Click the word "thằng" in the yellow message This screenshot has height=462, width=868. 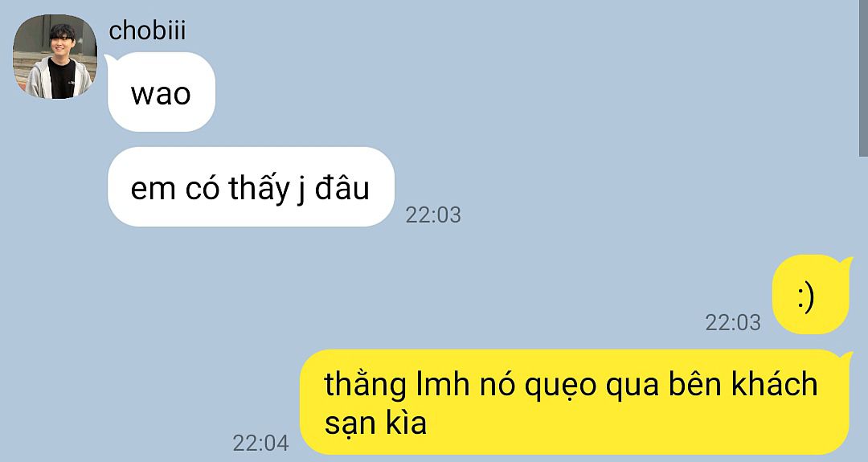coord(366,385)
